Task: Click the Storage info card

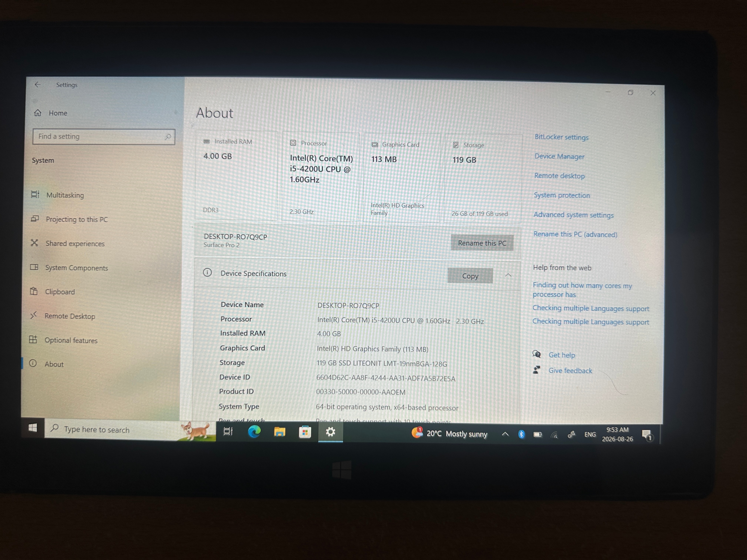Action: (483, 179)
